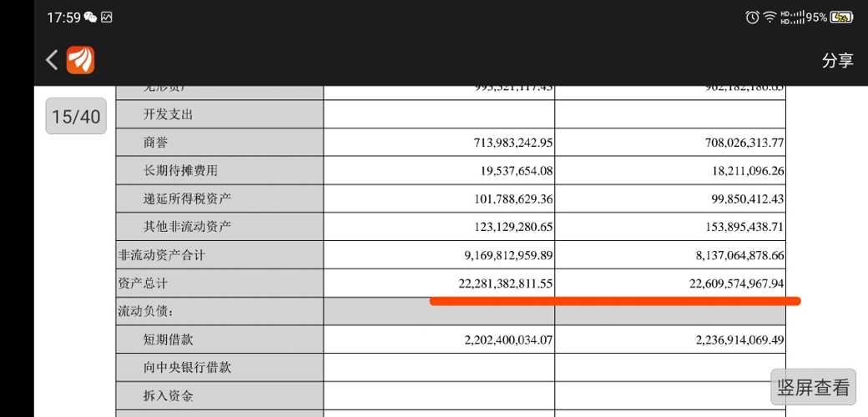This screenshot has height=417, width=868.
Task: Tap the HD signal strength icon
Action: [x=791, y=18]
